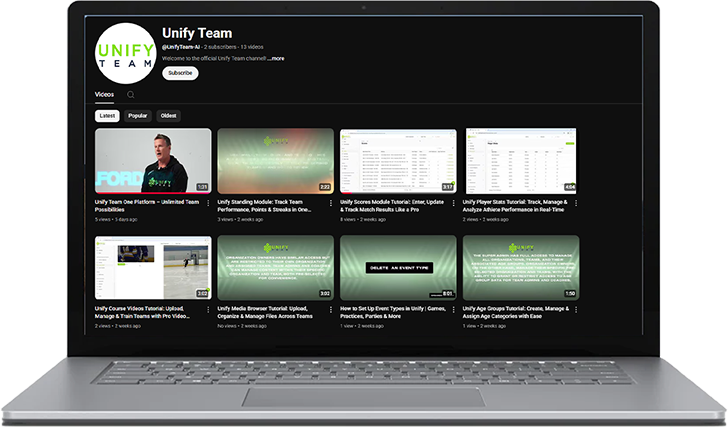728x427 pixels.
Task: Open options menu for 'Age Groups Tutorial' video
Action: [576, 310]
